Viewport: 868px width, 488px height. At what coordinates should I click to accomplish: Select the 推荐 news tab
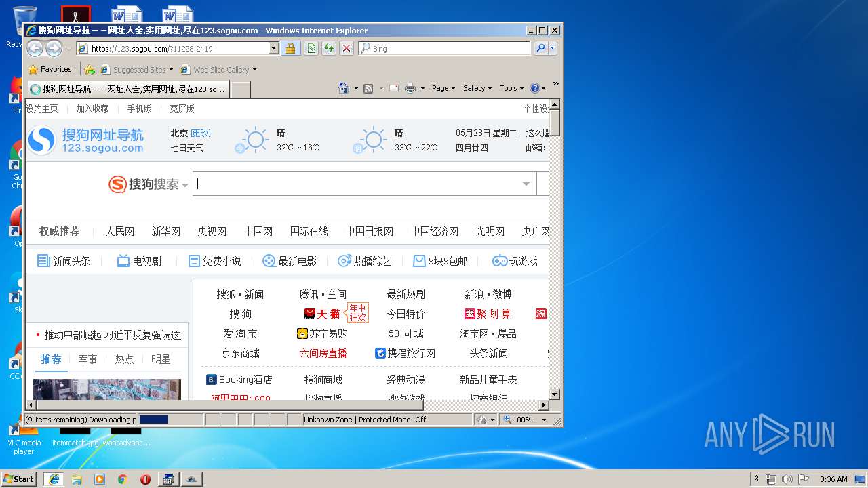(51, 359)
